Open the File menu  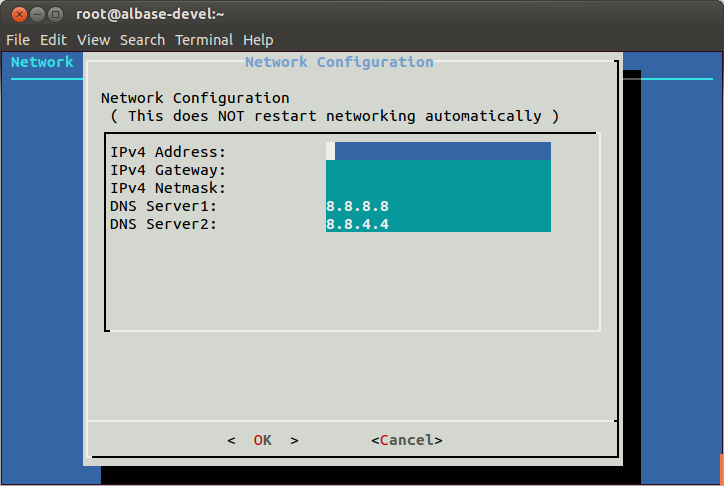click(x=18, y=40)
